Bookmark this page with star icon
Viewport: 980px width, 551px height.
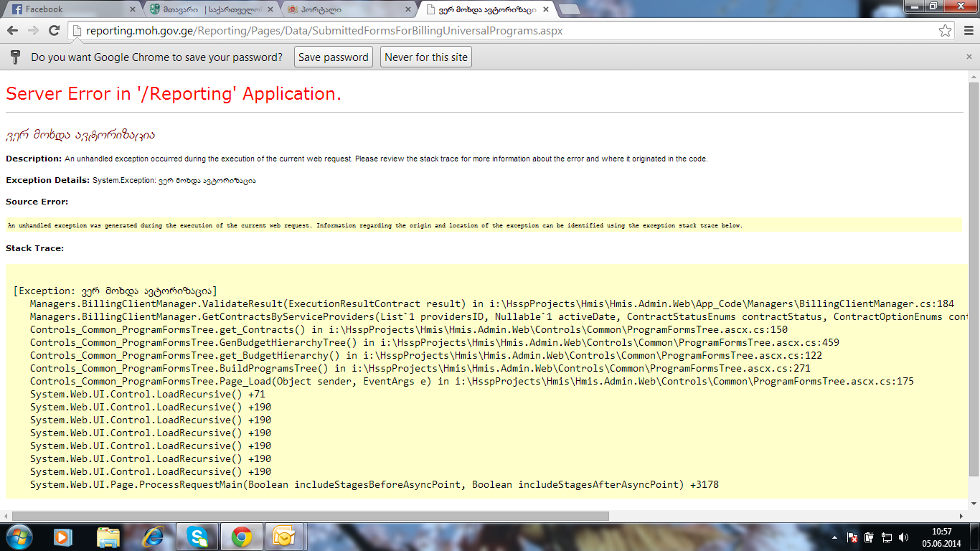coord(946,31)
